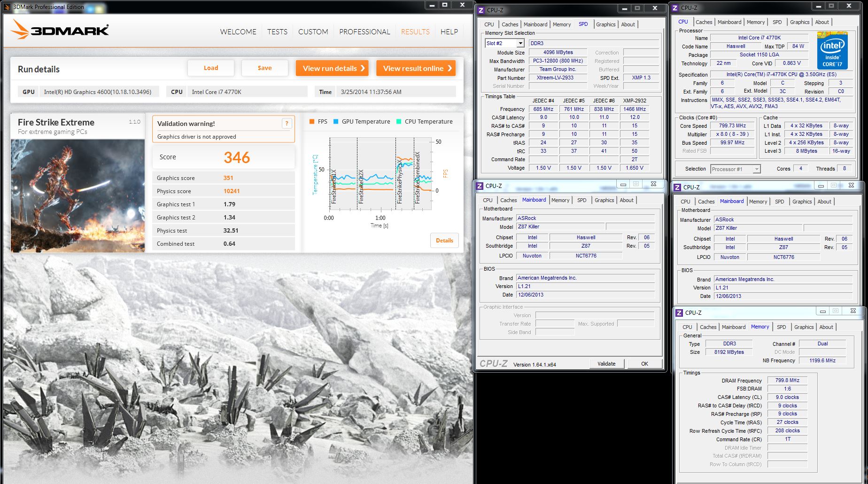The width and height of the screenshot is (868, 484).
Task: Click the Save button in Run details
Action: [x=265, y=68]
